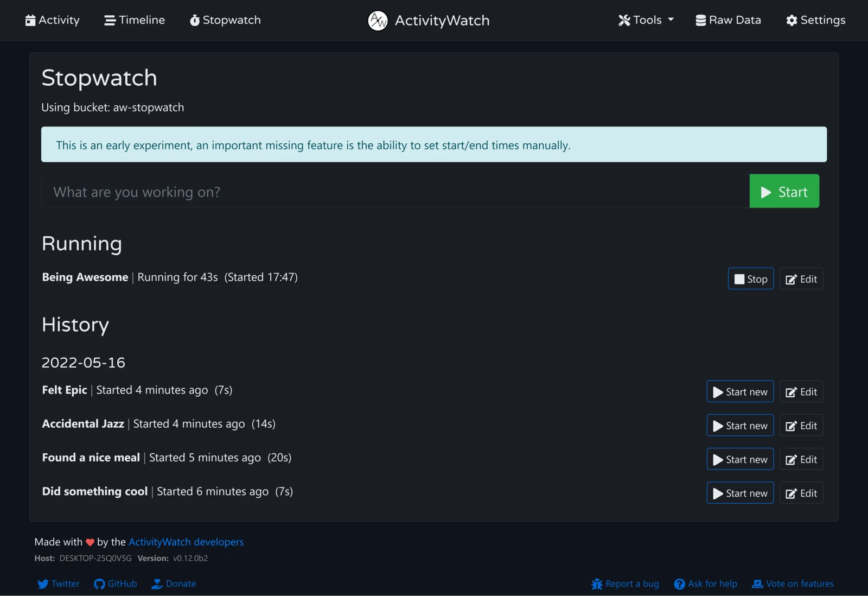Start new timer for Felt Epic
Viewport: 868px width, 596px height.
point(740,392)
